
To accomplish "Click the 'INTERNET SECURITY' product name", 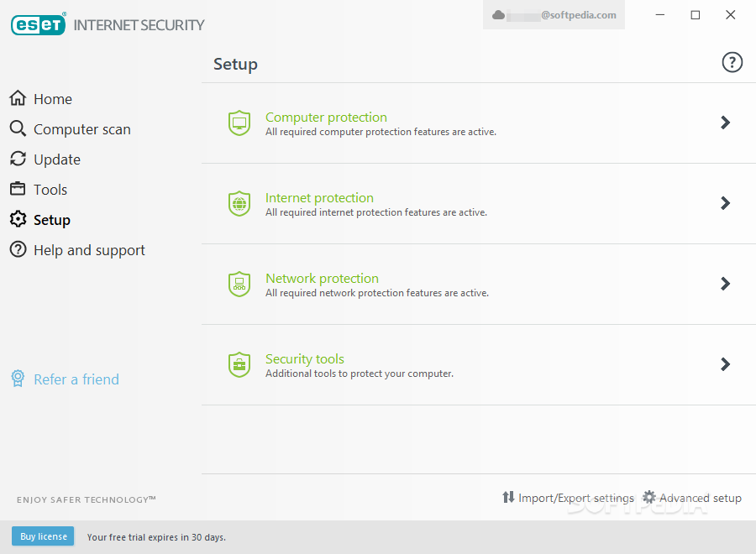I will (x=139, y=25).
